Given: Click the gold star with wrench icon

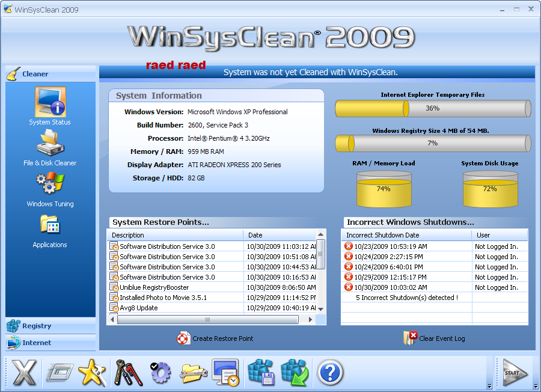Looking at the screenshot, I should click(x=92, y=373).
